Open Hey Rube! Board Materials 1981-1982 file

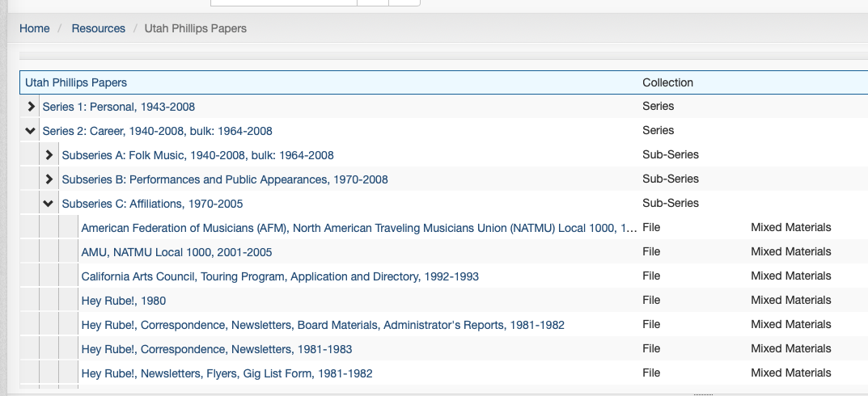pos(323,325)
